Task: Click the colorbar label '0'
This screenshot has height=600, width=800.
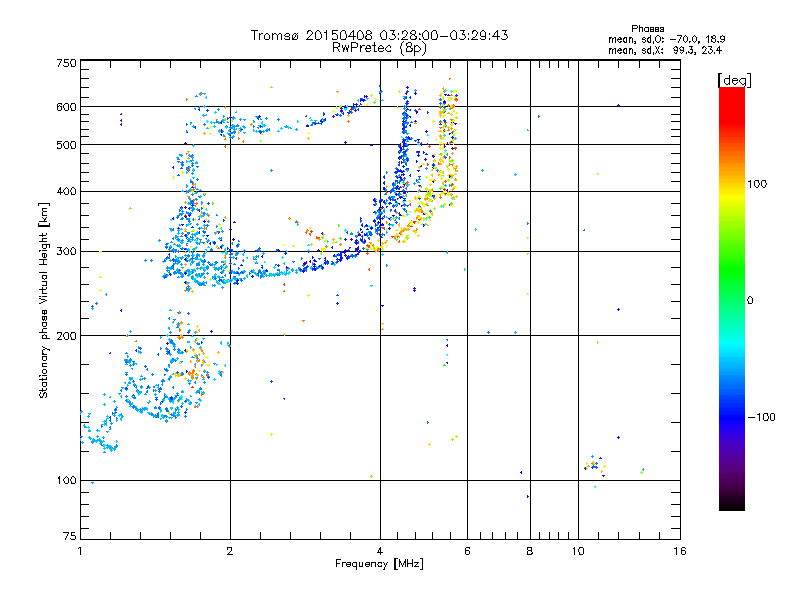Action: tap(749, 301)
